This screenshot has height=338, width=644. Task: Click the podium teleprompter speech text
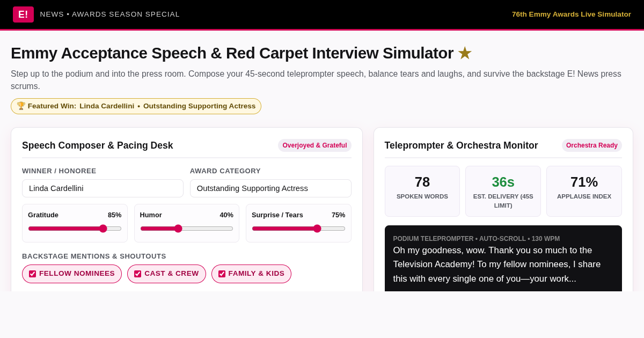[x=497, y=264]
